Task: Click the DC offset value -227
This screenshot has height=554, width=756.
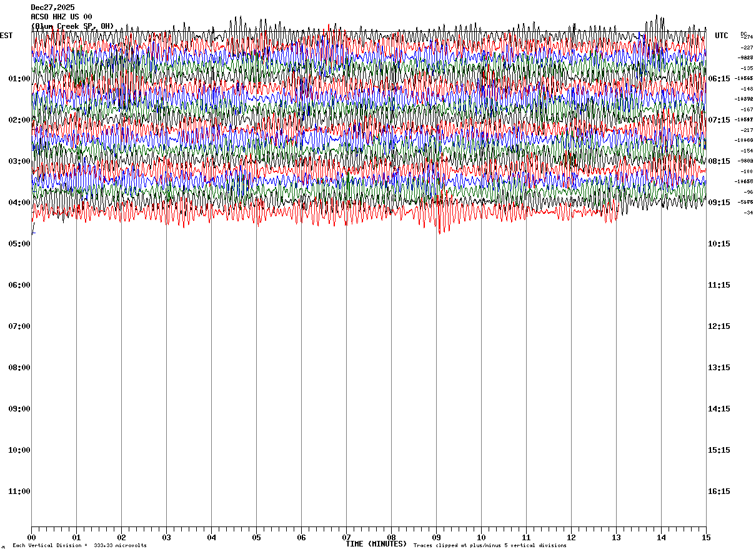Action: pyautogui.click(x=747, y=48)
